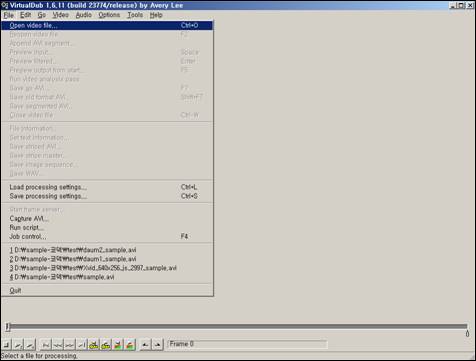Click the next scene search icon
The height and width of the screenshot is (361, 476).
[130, 344]
